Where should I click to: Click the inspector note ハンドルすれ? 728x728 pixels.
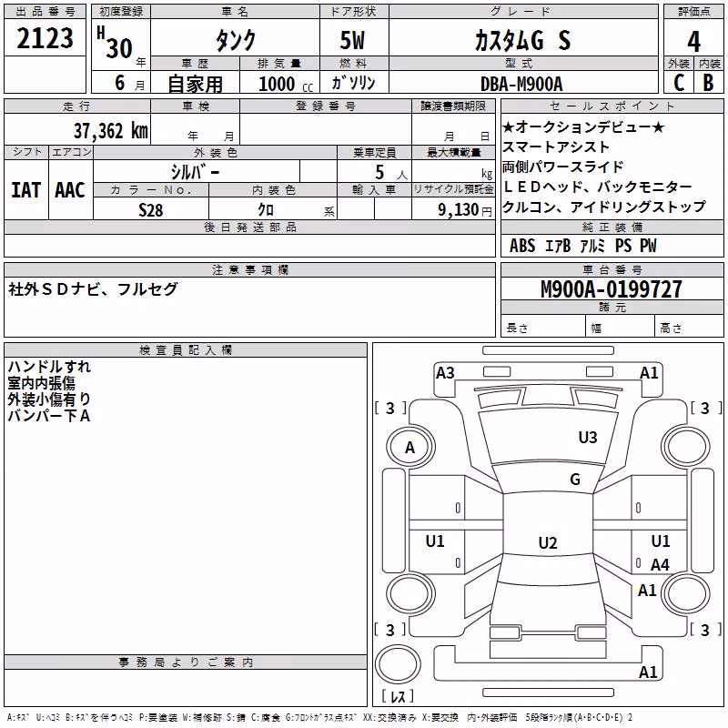(49, 367)
